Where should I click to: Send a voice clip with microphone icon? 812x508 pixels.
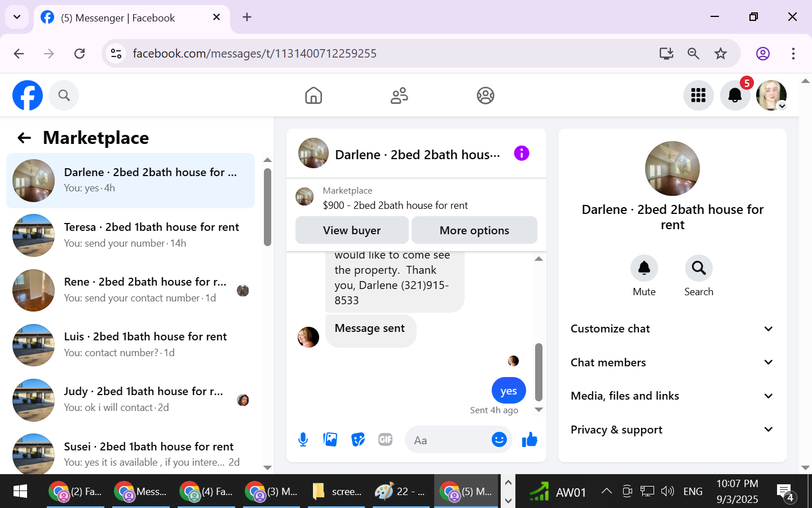click(303, 440)
